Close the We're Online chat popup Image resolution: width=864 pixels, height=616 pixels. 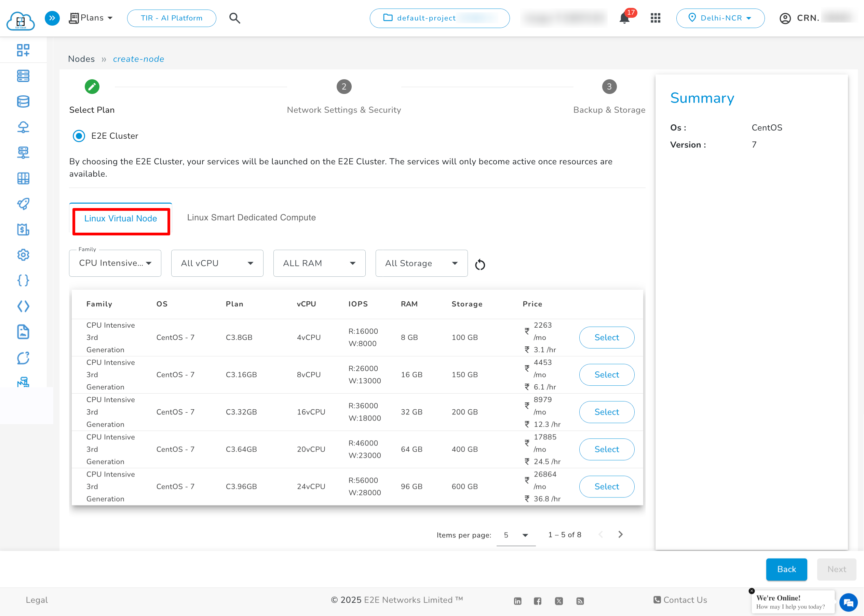(752, 591)
